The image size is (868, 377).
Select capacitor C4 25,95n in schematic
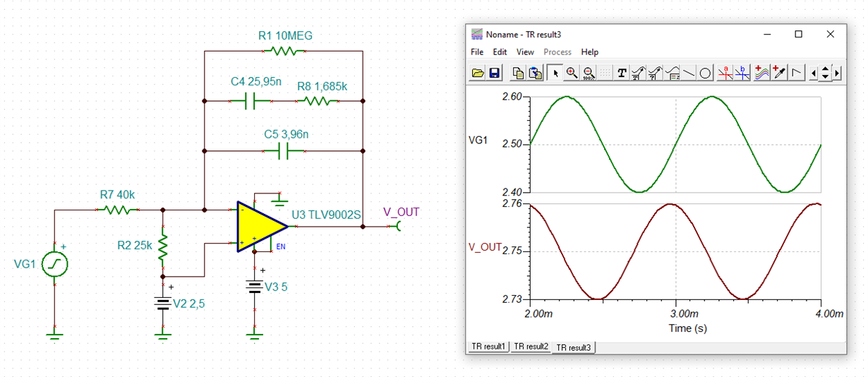tap(251, 102)
